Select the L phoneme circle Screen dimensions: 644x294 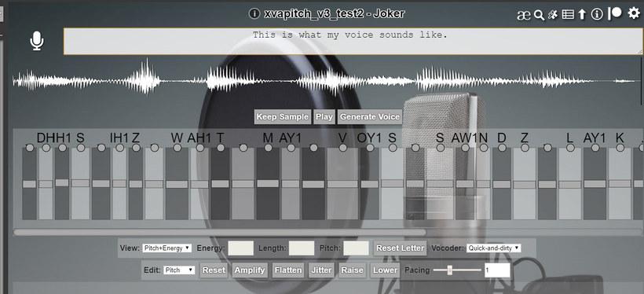[570, 148]
